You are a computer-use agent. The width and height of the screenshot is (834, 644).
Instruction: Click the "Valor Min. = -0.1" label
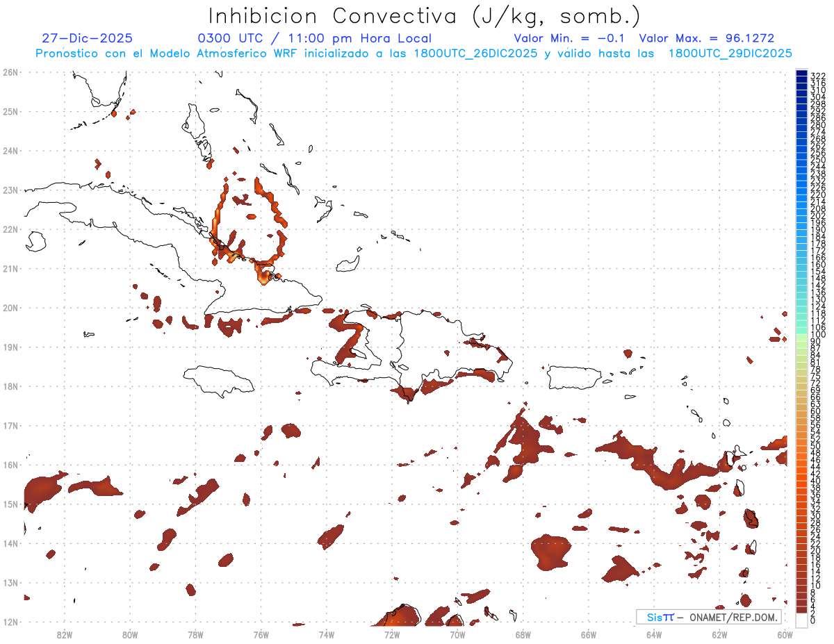571,39
